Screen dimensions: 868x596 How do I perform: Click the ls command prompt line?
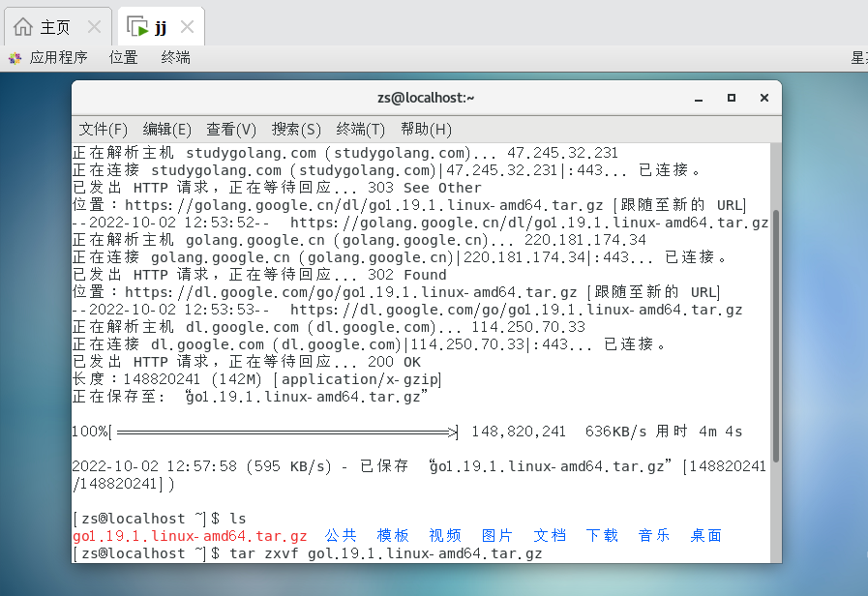click(x=160, y=519)
